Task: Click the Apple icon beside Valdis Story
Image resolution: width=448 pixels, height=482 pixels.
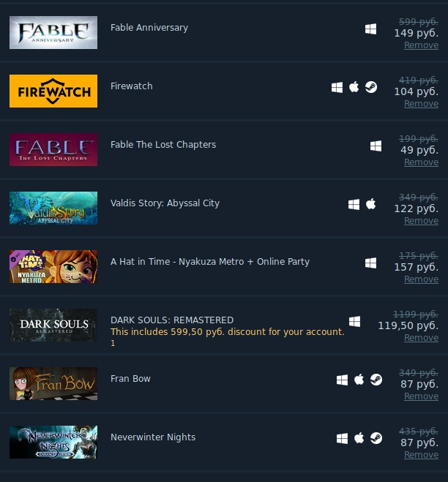Action: 370,204
